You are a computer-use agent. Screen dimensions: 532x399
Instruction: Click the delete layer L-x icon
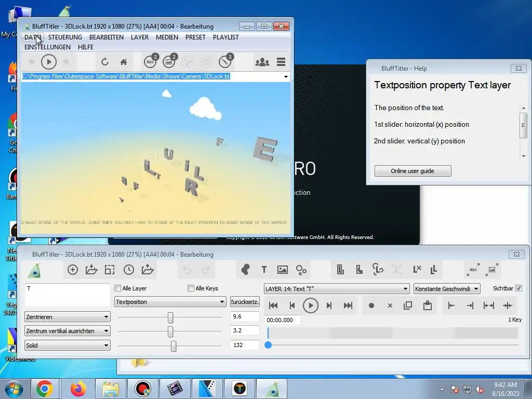417,270
